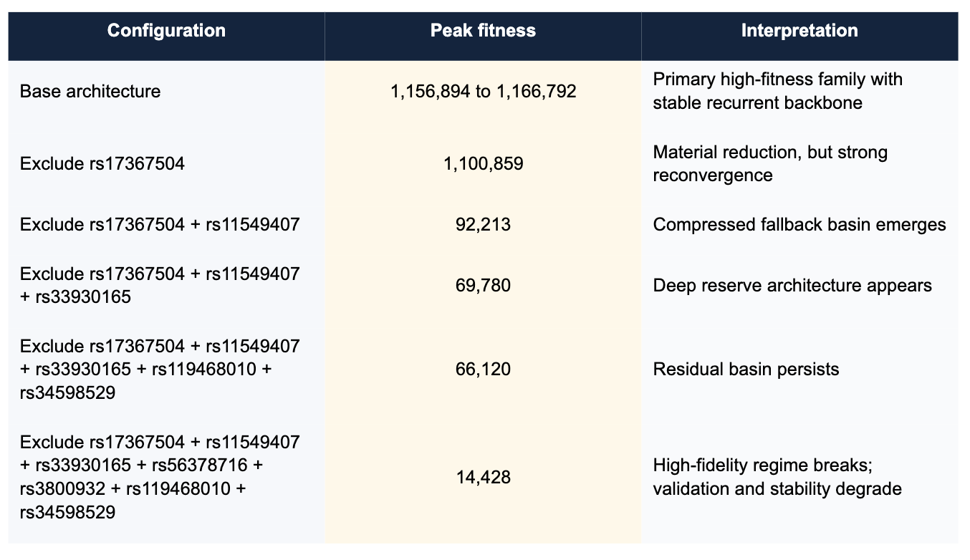Select the 1,156,894 to 1,166,792 value

483,92
